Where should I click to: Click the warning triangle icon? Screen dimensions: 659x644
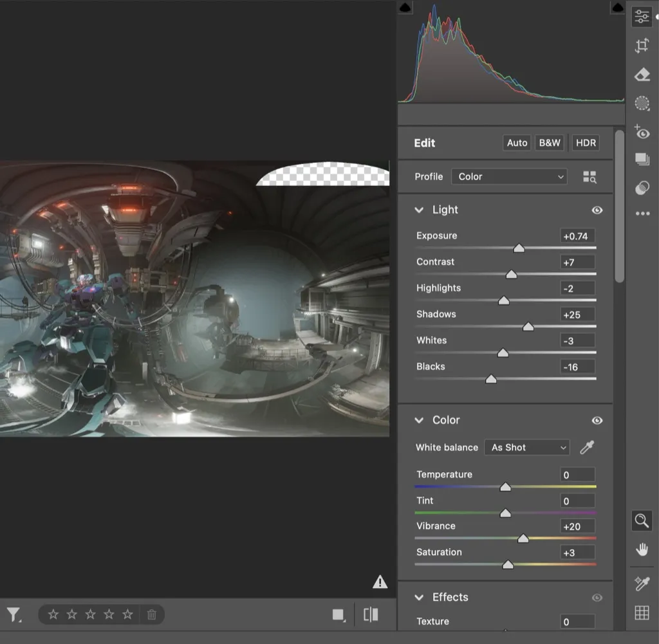[380, 582]
